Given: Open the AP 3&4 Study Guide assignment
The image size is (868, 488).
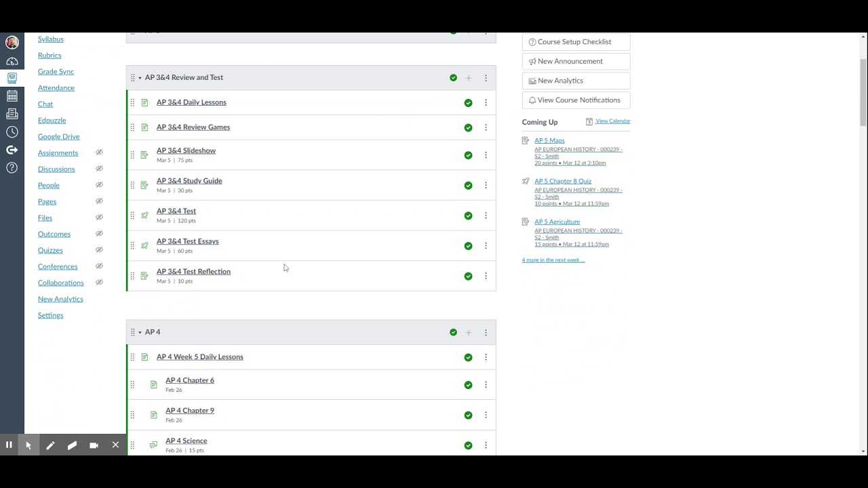Looking at the screenshot, I should tap(189, 181).
